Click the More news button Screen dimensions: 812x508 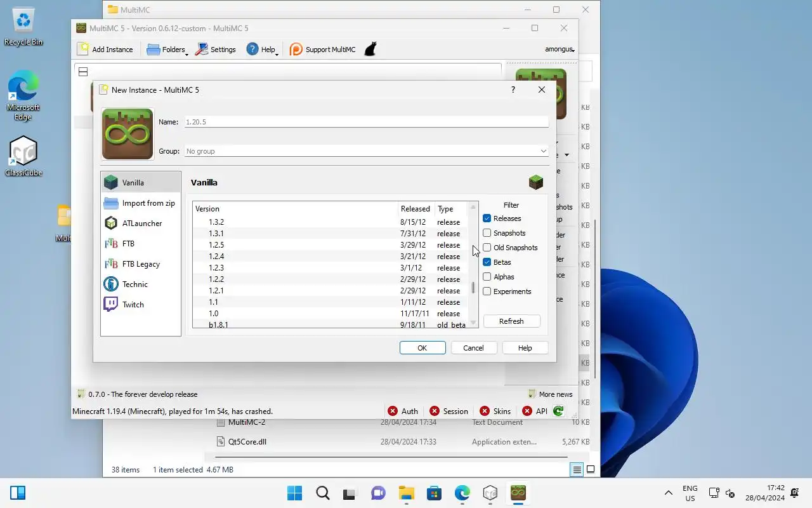tap(550, 394)
